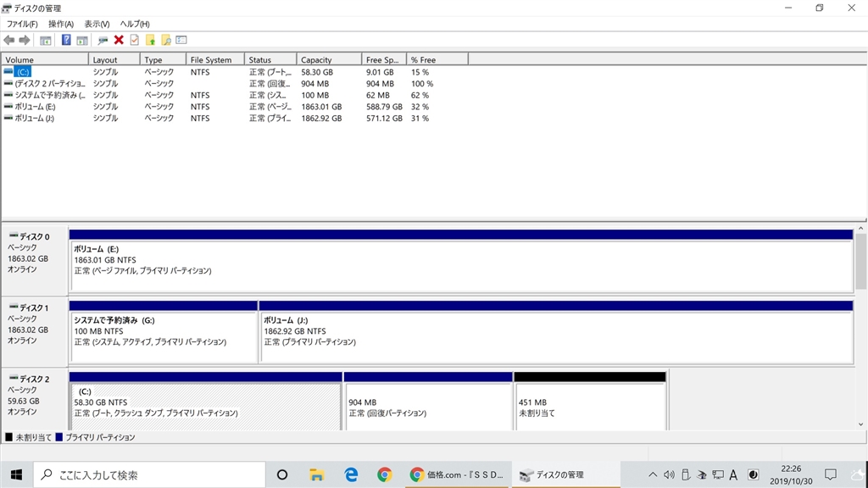868x488 pixels.
Task: Open Help via blue question mark icon
Action: pyautogui.click(x=66, y=40)
